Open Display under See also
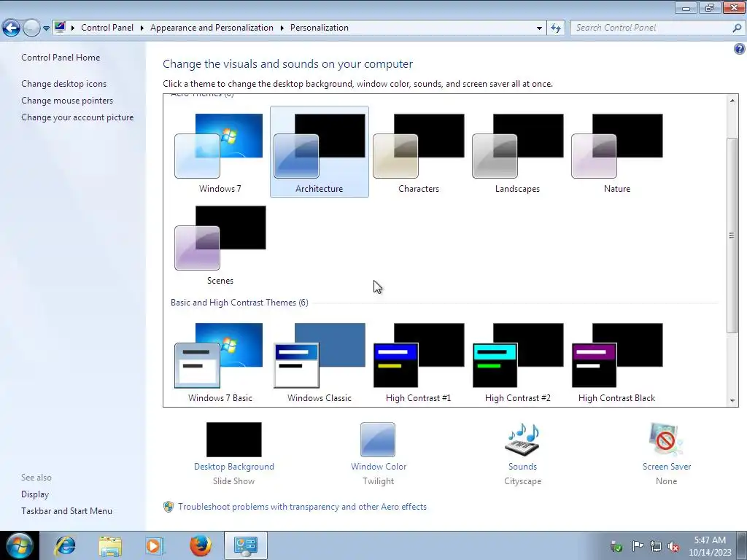 pos(35,494)
